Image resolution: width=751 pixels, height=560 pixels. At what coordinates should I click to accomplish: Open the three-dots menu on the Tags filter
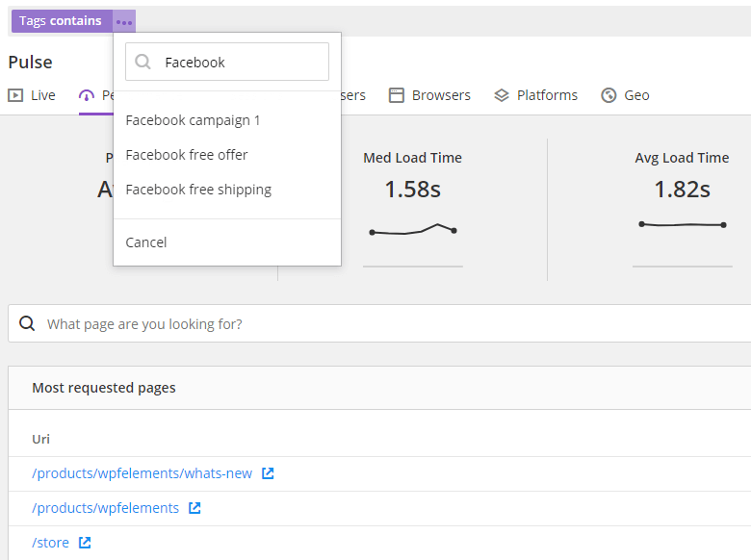(124, 21)
